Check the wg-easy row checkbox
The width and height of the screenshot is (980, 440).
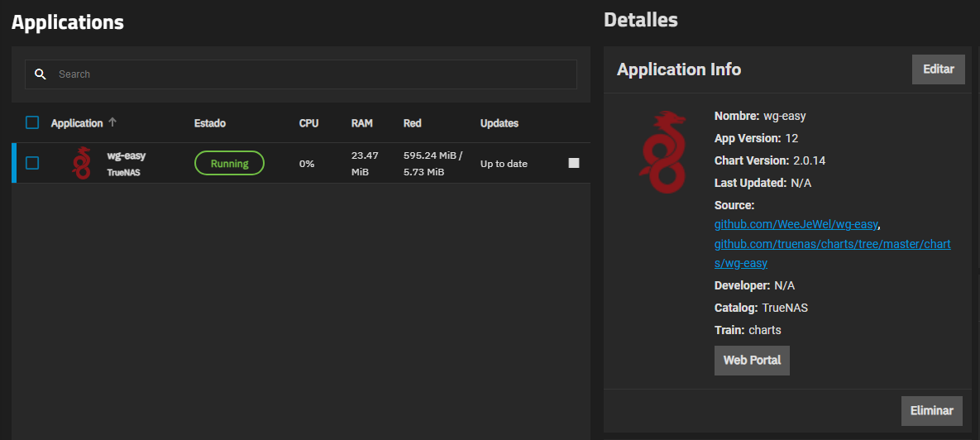coord(32,163)
